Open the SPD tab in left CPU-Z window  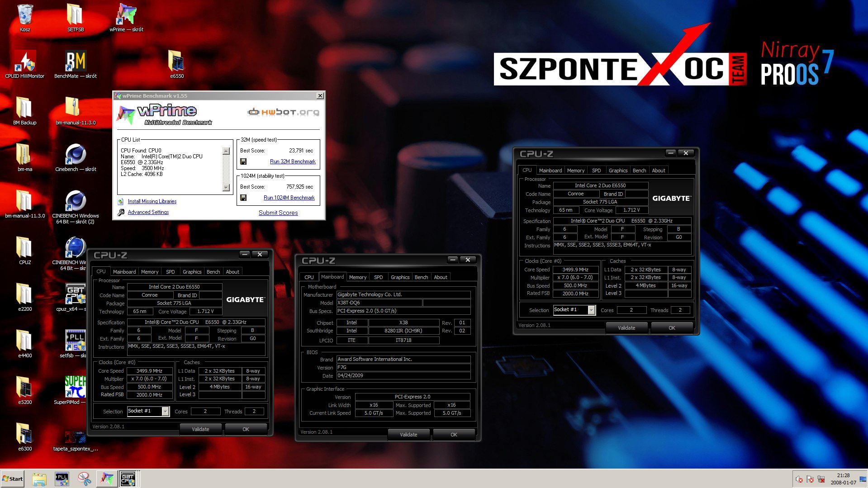point(170,272)
